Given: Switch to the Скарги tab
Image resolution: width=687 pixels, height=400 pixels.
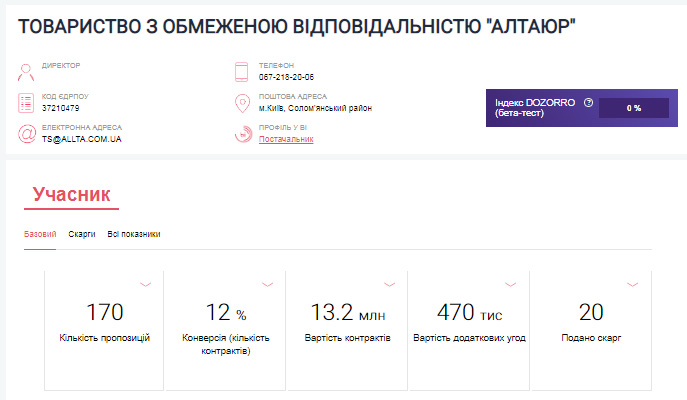Looking at the screenshot, I should coord(82,234).
